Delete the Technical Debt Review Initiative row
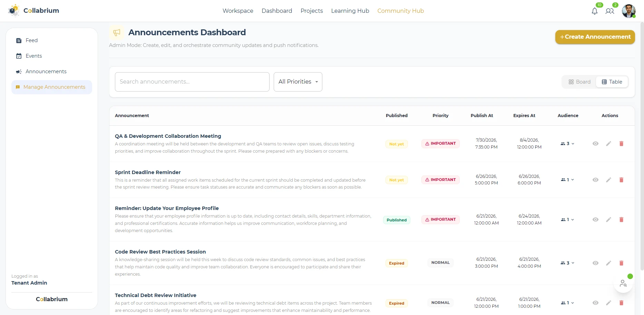This screenshot has height=315, width=644. coord(621,303)
